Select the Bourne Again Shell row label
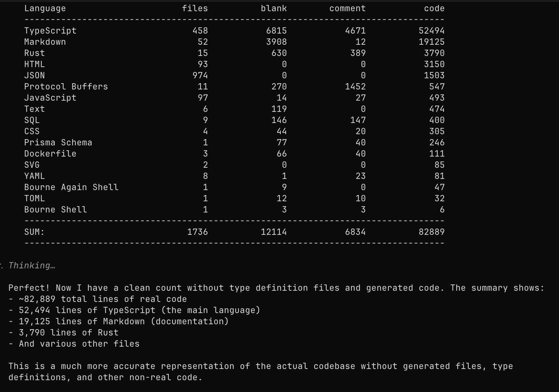The width and height of the screenshot is (559, 392). click(71, 187)
